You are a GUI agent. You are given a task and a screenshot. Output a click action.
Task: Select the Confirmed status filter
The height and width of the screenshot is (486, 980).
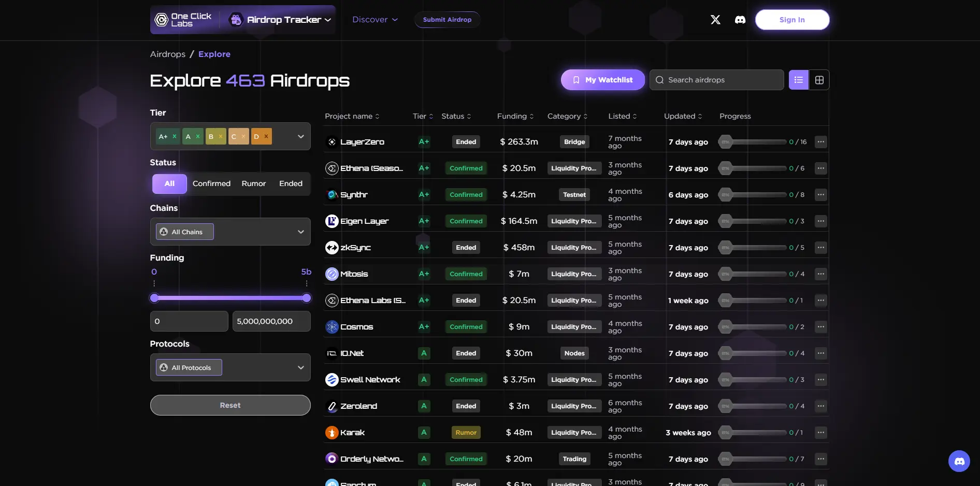[211, 183]
